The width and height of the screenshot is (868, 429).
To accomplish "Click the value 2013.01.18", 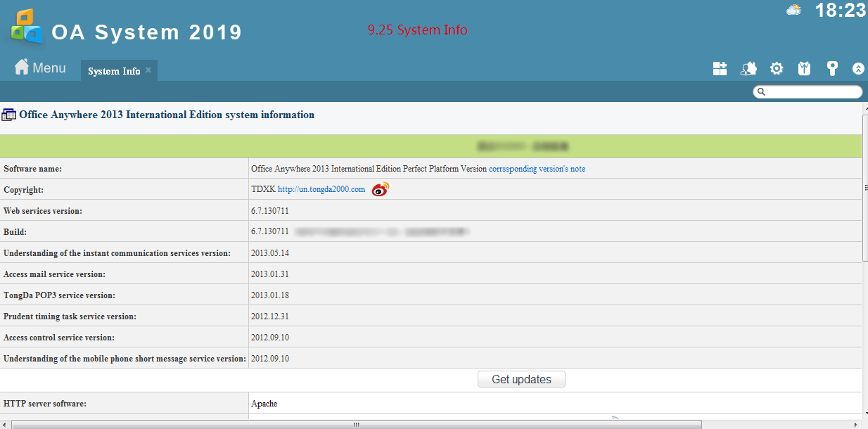I will point(270,295).
